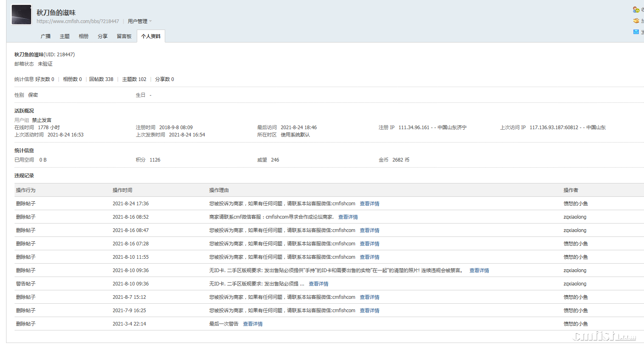
Task: Click the time 2021-3-4 22:14
Action: point(130,324)
